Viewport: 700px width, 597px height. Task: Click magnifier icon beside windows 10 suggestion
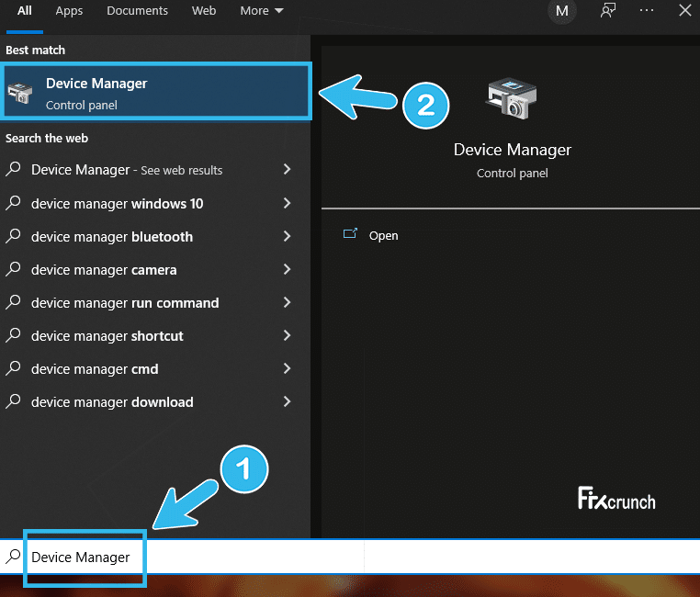click(x=13, y=203)
